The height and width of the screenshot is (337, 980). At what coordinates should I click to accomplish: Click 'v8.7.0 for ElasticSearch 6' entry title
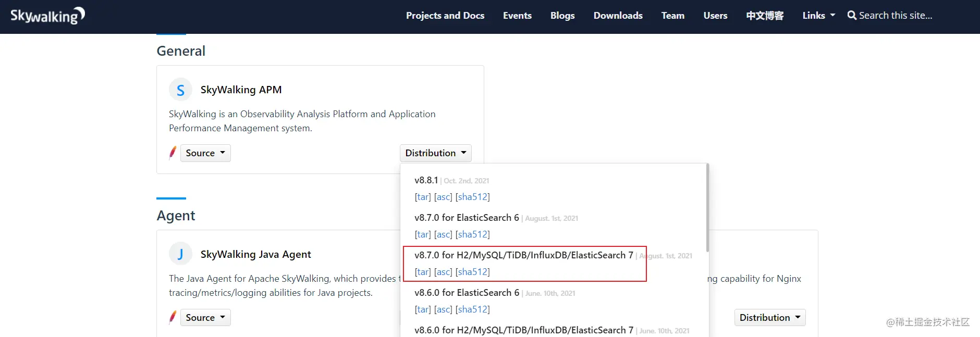(x=467, y=218)
